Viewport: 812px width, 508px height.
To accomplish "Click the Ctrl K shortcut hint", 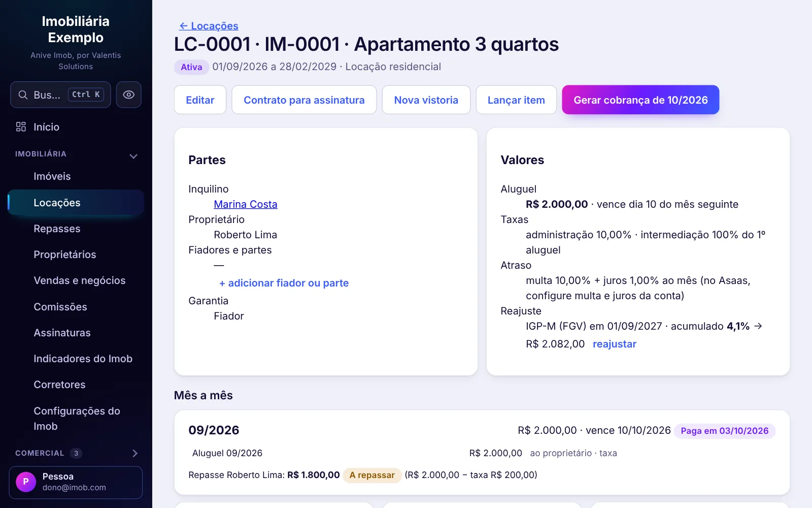I will [x=86, y=94].
